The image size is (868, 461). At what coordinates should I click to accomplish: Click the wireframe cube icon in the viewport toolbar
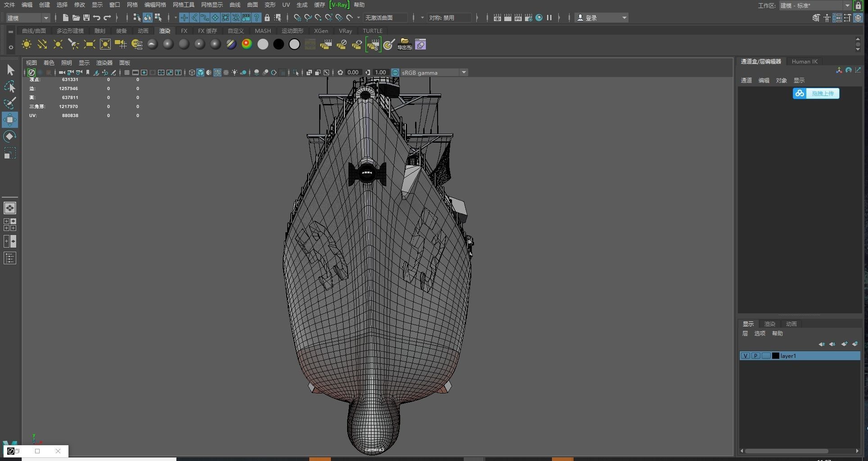click(x=192, y=72)
